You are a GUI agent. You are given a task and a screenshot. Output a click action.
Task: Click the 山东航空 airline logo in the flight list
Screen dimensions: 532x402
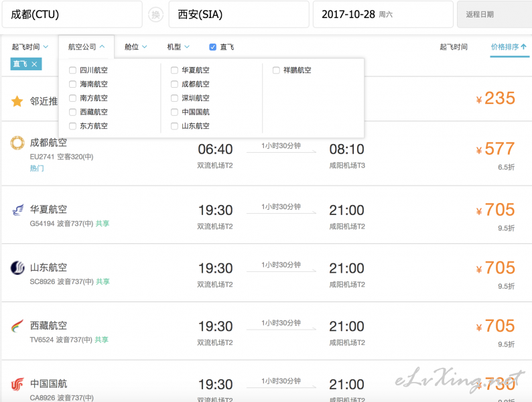17,267
